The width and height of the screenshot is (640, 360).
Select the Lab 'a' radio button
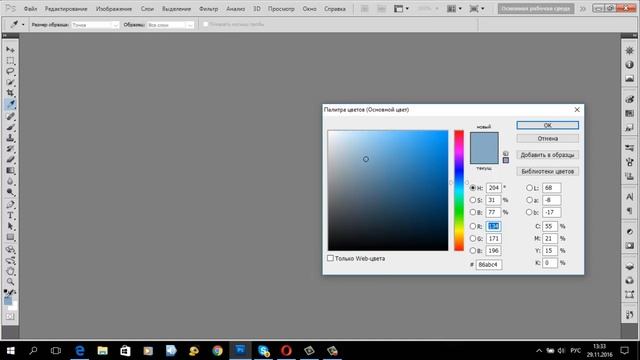click(529, 200)
